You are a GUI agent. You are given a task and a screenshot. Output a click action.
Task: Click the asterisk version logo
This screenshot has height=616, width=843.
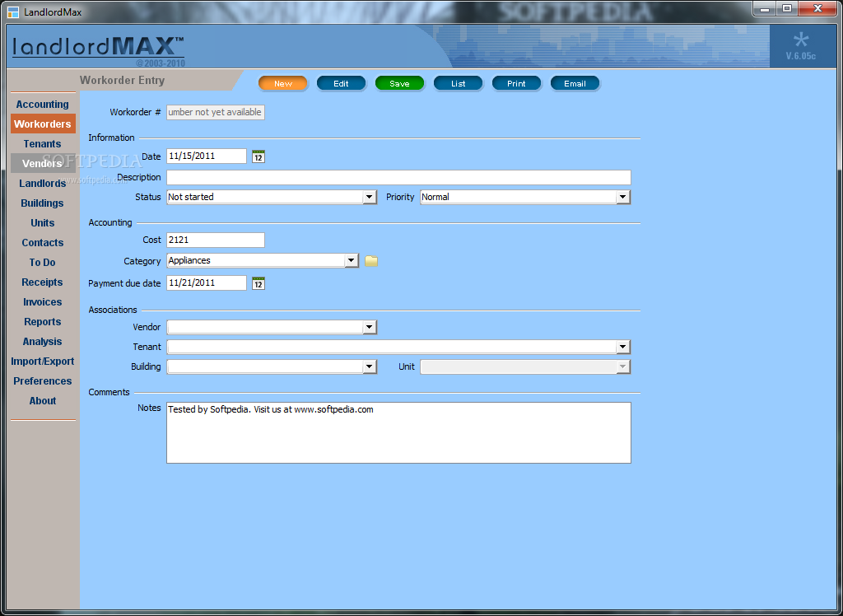(x=800, y=40)
